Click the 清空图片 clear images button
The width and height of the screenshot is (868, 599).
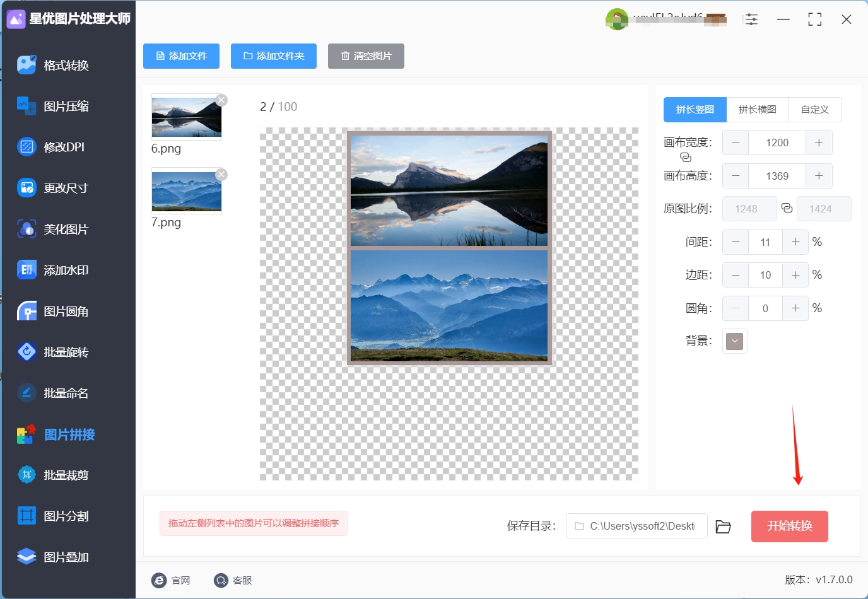click(366, 56)
